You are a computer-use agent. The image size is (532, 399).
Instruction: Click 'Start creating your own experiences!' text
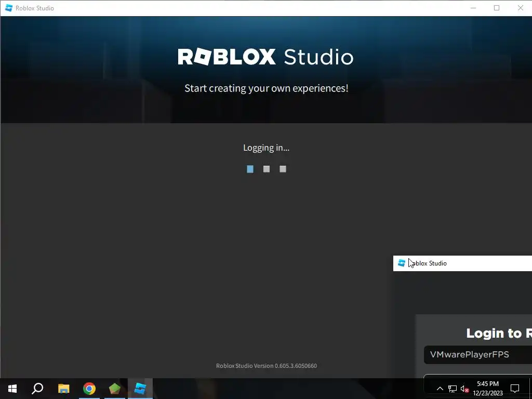click(x=267, y=88)
